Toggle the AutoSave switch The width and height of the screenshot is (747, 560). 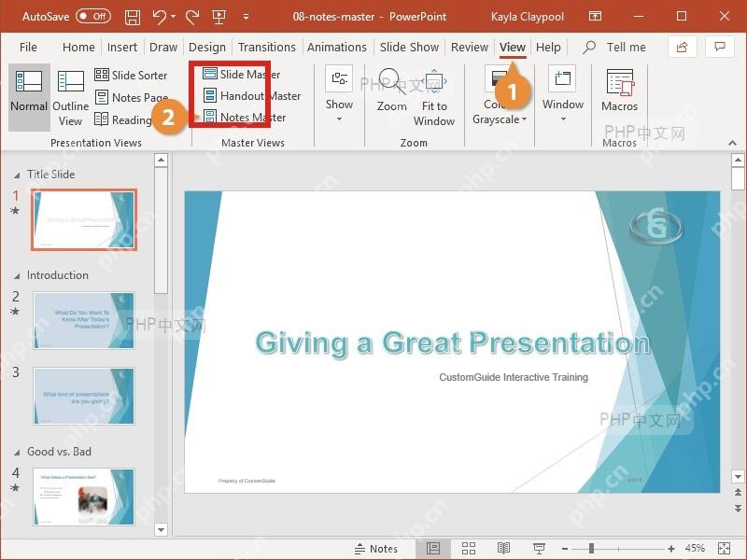[93, 17]
